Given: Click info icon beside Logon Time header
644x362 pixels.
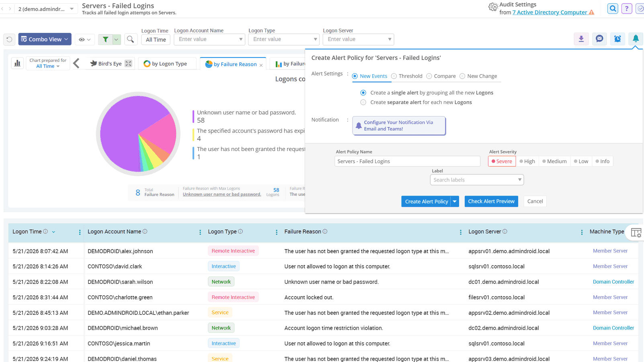Looking at the screenshot, I should 45,231.
